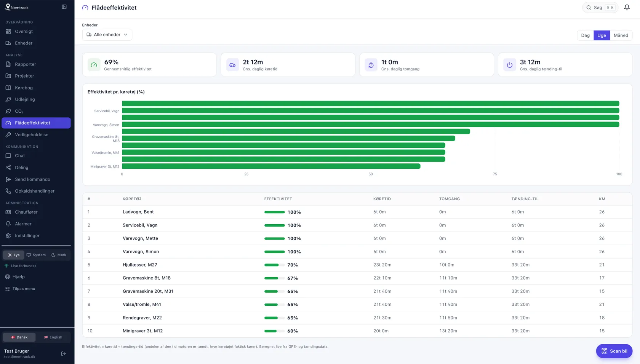Viewport: 640px width, 364px height.
Task: Show the Måned period
Action: click(621, 35)
